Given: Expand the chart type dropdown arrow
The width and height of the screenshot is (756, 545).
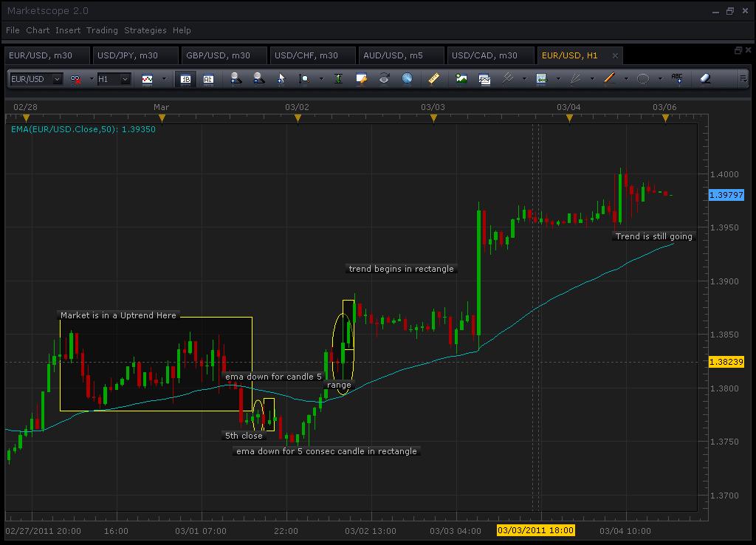Looking at the screenshot, I should (x=164, y=79).
